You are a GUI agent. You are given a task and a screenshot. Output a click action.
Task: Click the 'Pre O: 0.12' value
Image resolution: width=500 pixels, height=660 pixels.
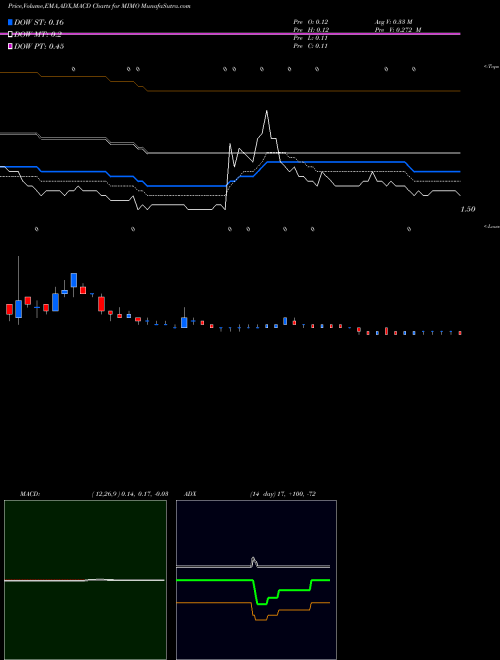click(x=311, y=22)
